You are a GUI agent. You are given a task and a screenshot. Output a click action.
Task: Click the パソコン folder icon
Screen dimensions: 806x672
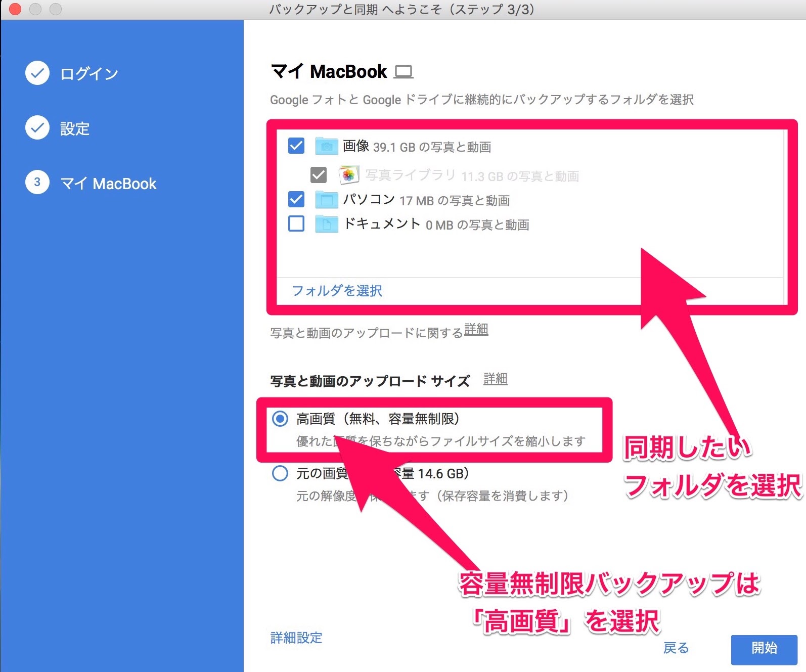click(327, 200)
